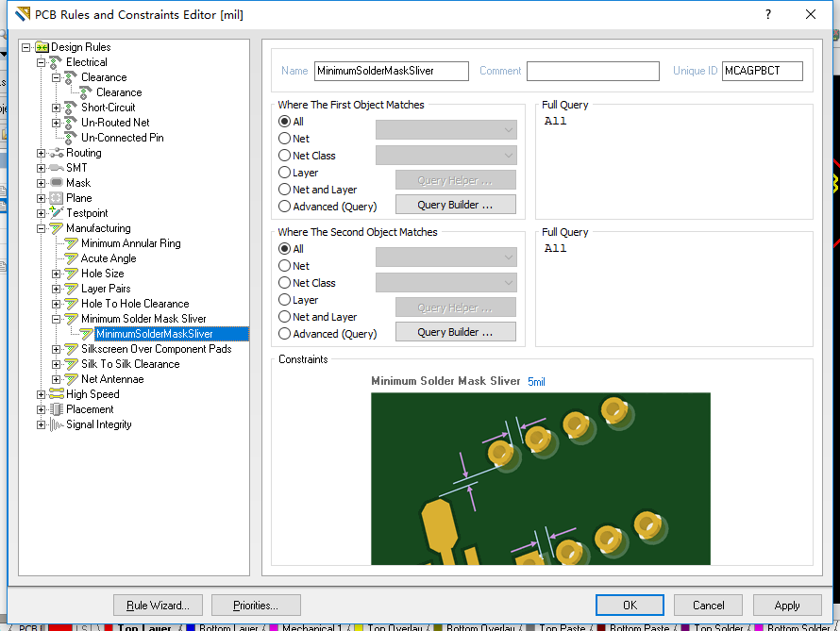Click the Signal Integrity waveform icon
This screenshot has height=631, width=840.
coord(57,424)
